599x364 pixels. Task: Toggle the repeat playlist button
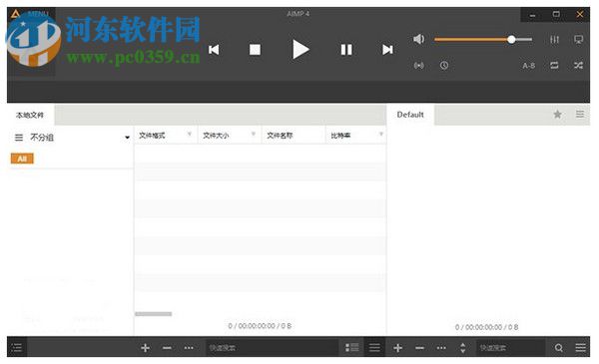(x=554, y=66)
